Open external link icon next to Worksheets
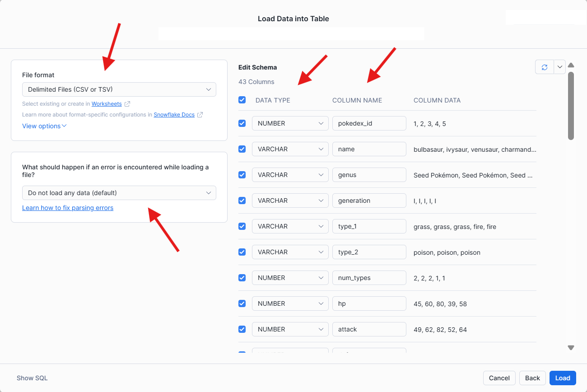This screenshot has height=392, width=587. 127,104
